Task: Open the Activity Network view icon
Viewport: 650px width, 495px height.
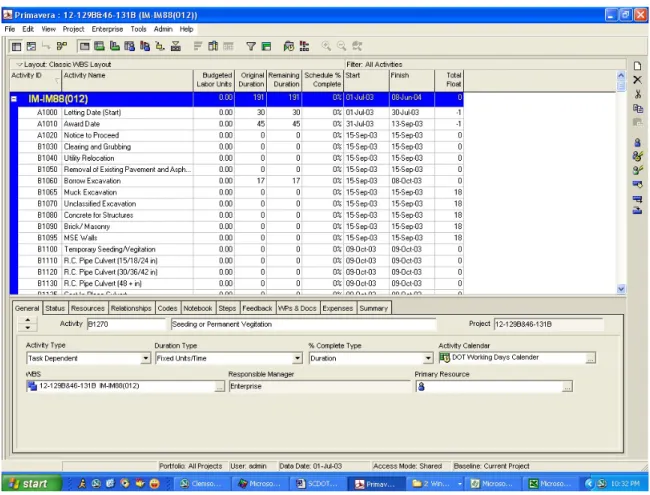Action: pyautogui.click(x=62, y=46)
